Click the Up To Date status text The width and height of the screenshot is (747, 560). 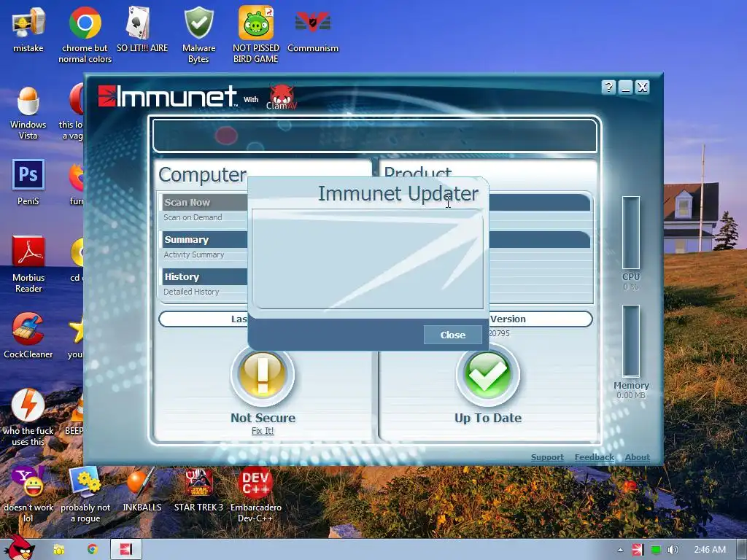488,418
